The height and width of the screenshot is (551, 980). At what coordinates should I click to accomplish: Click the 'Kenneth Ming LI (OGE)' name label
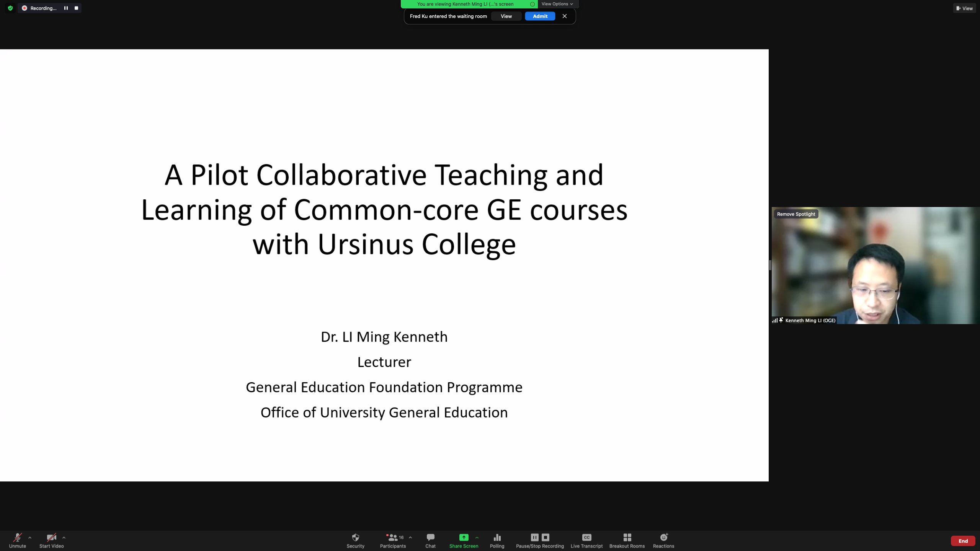point(810,321)
